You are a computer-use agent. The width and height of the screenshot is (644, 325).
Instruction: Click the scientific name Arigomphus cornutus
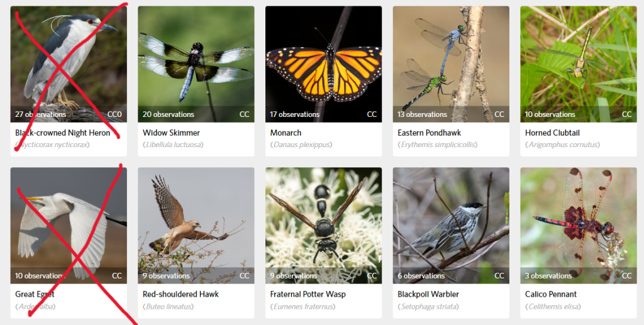tap(562, 145)
